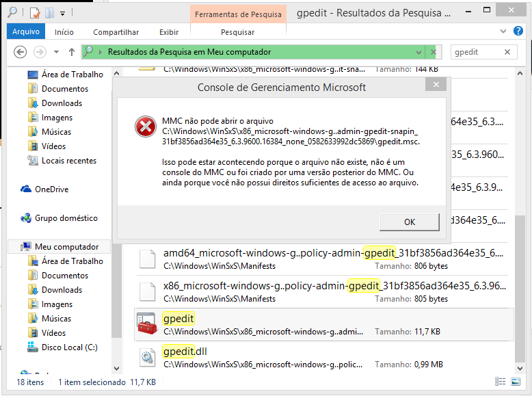Select Disco Local (C:) drive
The image size is (532, 396).
point(70,347)
